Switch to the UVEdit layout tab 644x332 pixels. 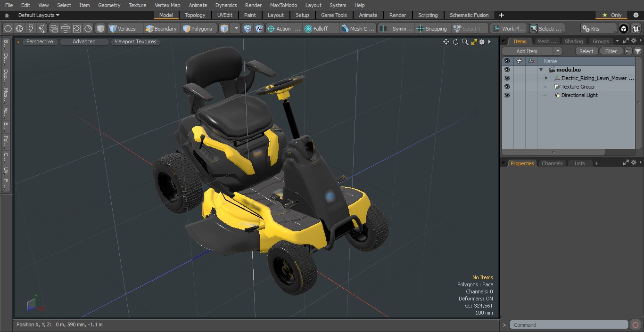tap(225, 15)
